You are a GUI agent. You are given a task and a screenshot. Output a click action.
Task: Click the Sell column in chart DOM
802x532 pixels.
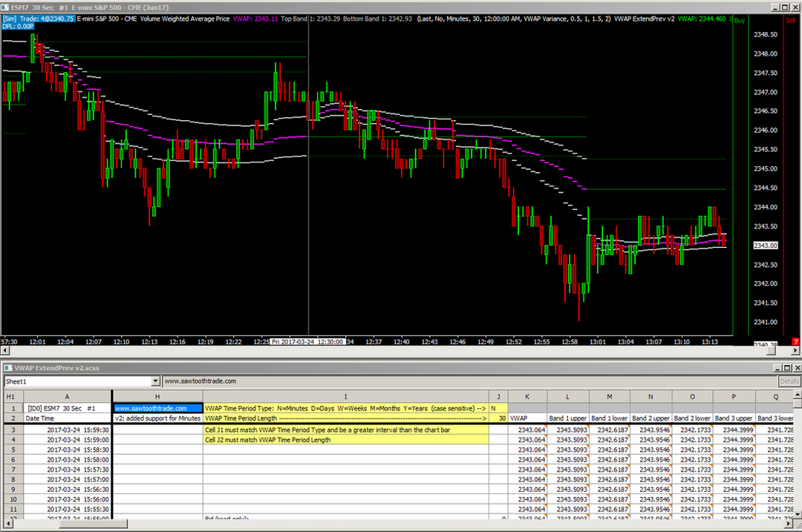790,22
